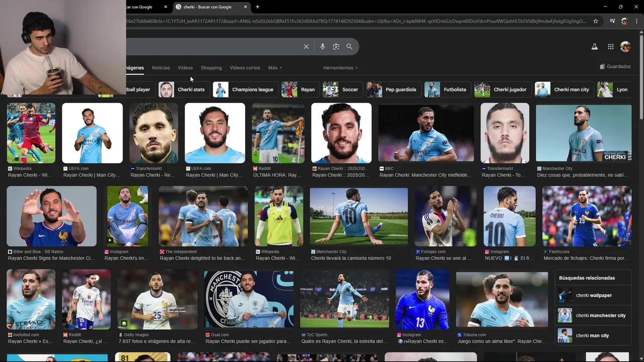The height and width of the screenshot is (362, 644).
Task: Open the Tribuna.com image result
Action: click(x=502, y=300)
